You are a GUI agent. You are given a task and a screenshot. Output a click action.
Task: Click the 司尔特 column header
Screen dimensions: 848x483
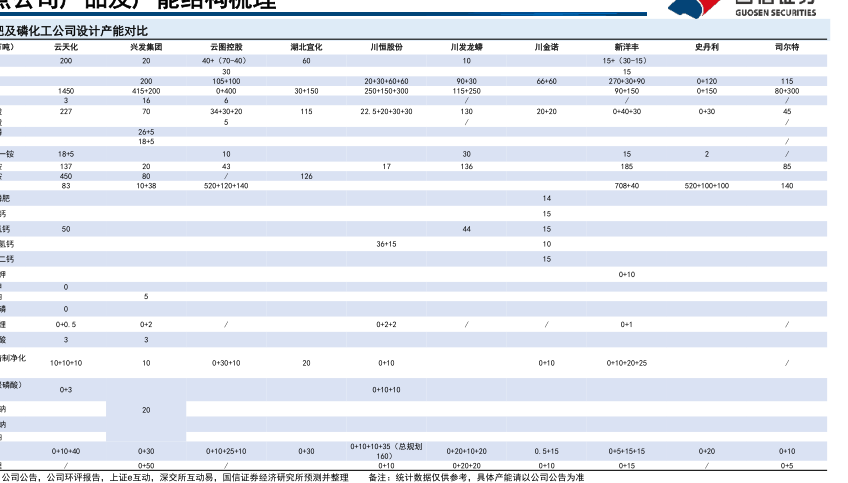pos(786,47)
